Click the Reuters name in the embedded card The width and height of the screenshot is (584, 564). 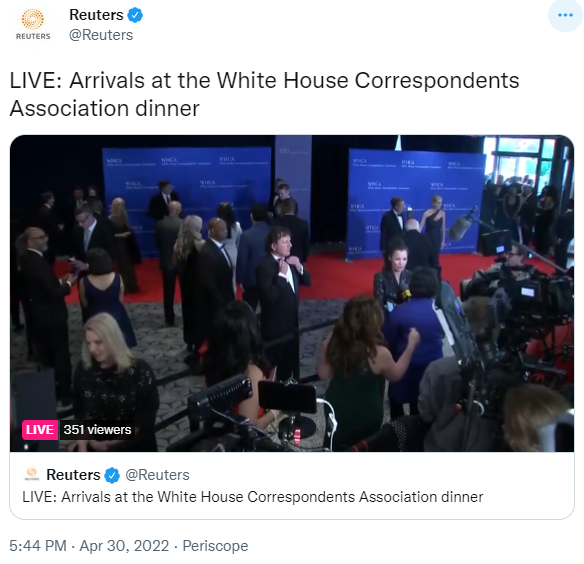point(73,475)
